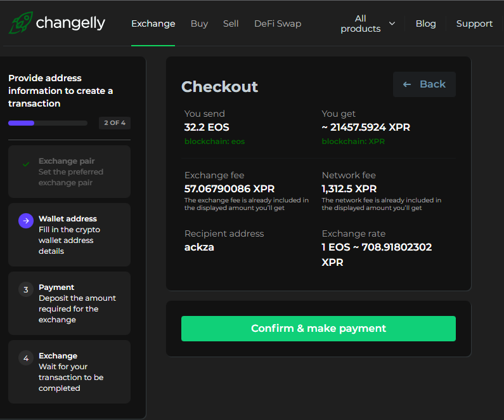The width and height of the screenshot is (504, 420).
Task: Click the 2 OF 4 step badge
Action: click(x=115, y=123)
